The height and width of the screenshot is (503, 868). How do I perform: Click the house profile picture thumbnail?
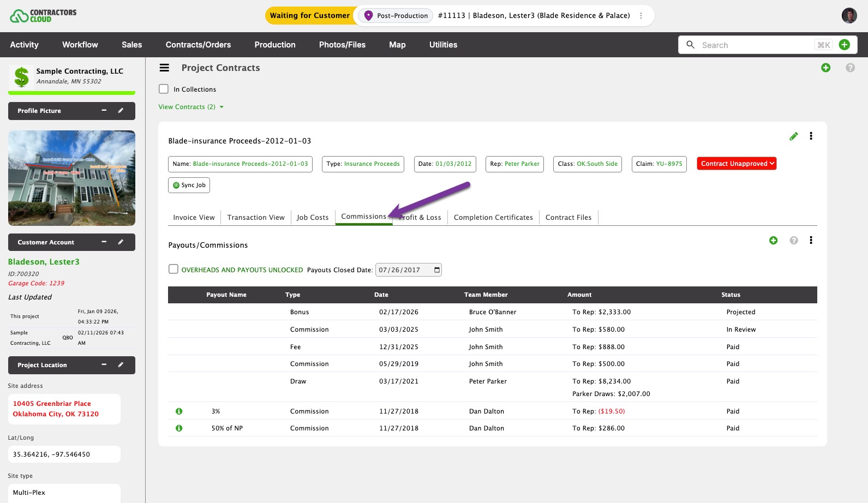(x=71, y=178)
